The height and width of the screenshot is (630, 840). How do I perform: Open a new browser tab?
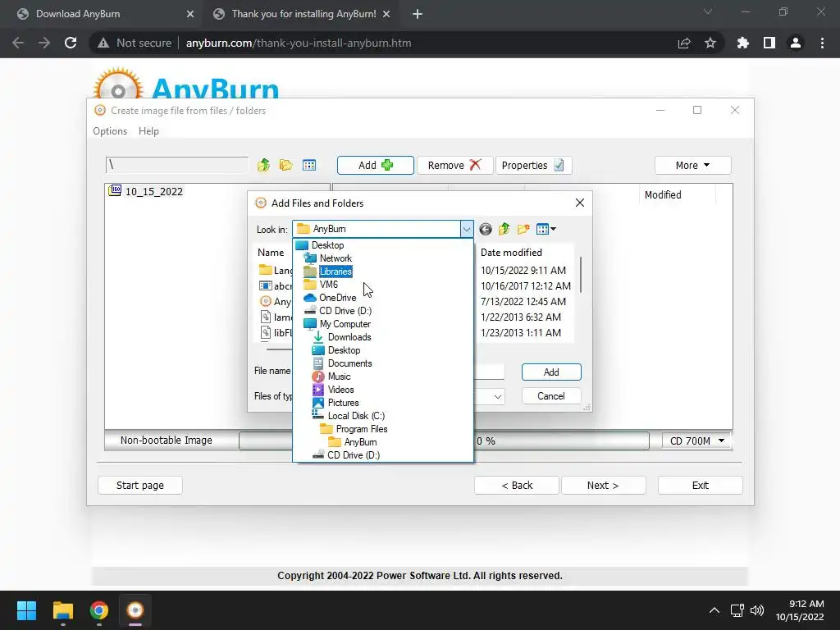coord(418,14)
